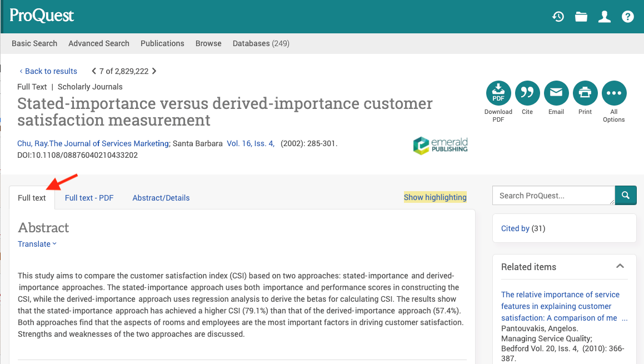The width and height of the screenshot is (644, 364).
Task: Switch to Abstract/Details tab
Action: click(161, 198)
